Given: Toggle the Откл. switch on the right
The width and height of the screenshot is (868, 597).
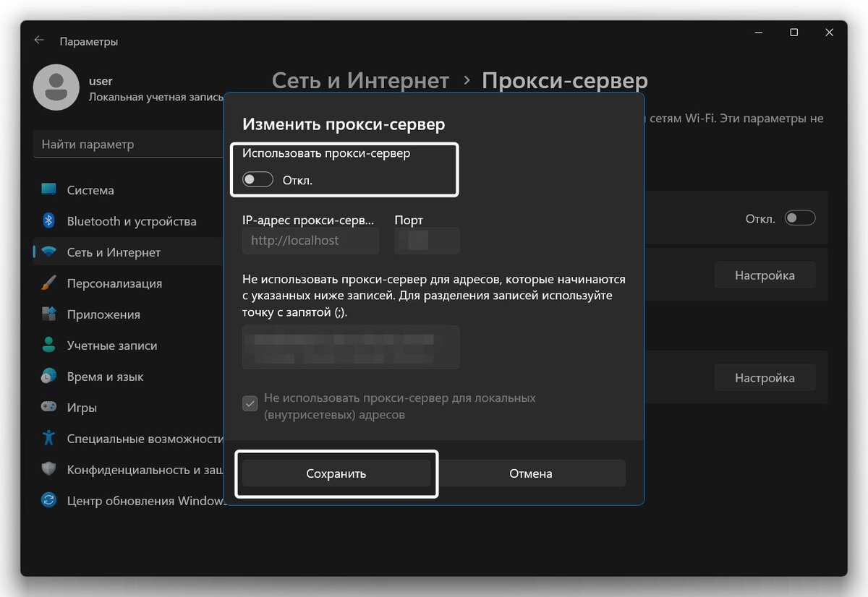Looking at the screenshot, I should click(x=800, y=218).
